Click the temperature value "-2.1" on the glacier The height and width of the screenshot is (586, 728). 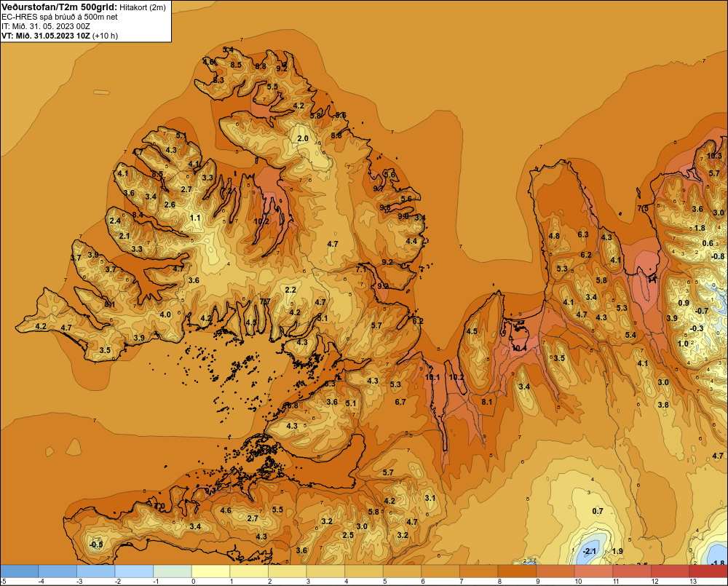coord(589,552)
